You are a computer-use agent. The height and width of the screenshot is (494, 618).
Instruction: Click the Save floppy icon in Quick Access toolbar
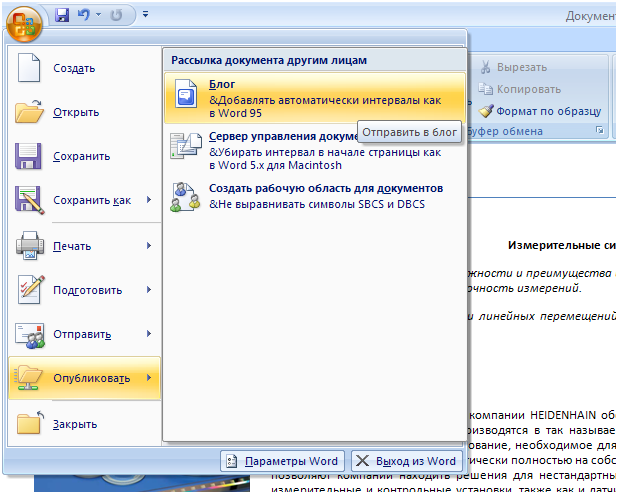coord(62,15)
